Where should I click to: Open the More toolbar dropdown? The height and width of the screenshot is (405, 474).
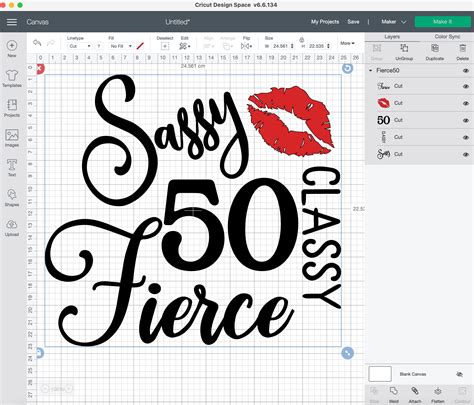point(347,43)
